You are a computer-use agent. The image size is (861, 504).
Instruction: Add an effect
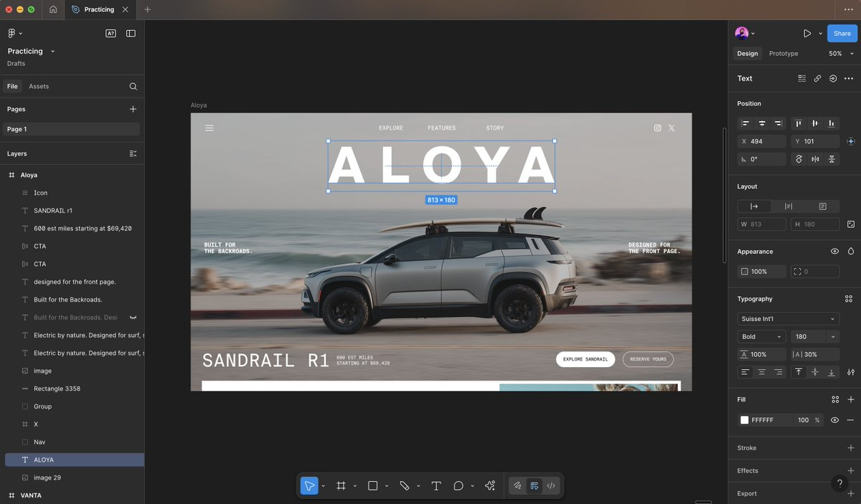point(850,470)
